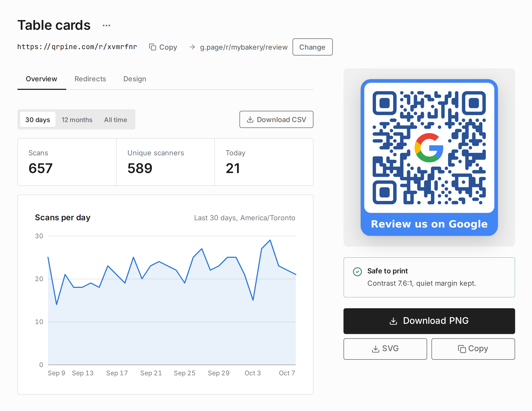The height and width of the screenshot is (411, 532).
Task: Select the 12 months range
Action: coord(77,120)
